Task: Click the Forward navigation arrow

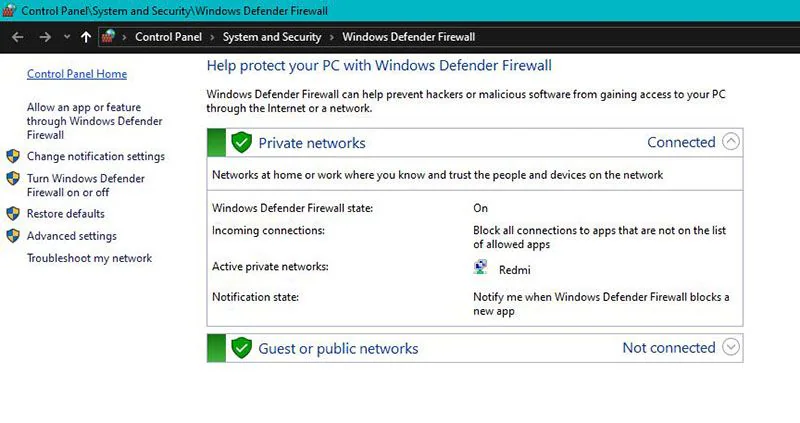Action: (x=44, y=37)
